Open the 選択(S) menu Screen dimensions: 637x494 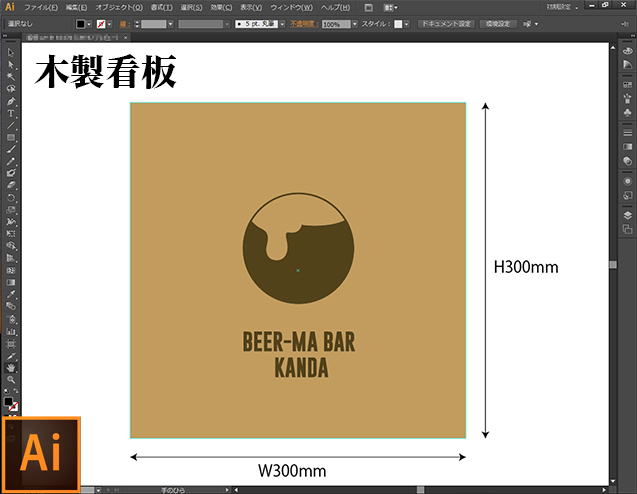pyautogui.click(x=191, y=7)
